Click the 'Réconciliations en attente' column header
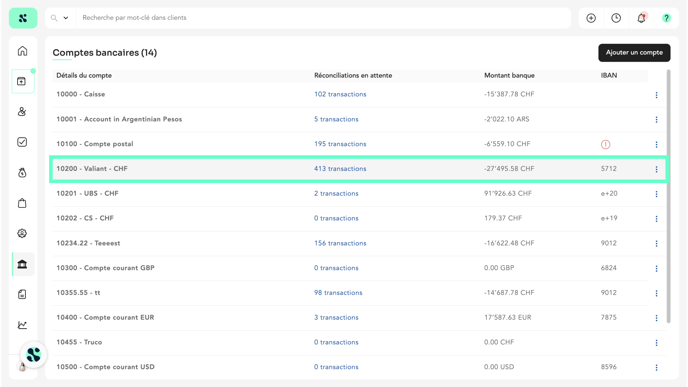Viewport: 688px width, 387px height. (353, 75)
